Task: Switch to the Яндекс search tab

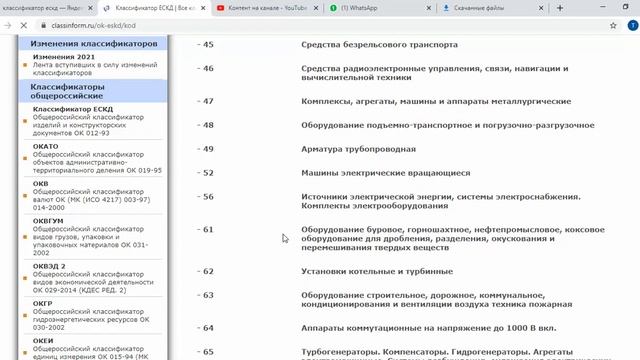Action: [43, 8]
